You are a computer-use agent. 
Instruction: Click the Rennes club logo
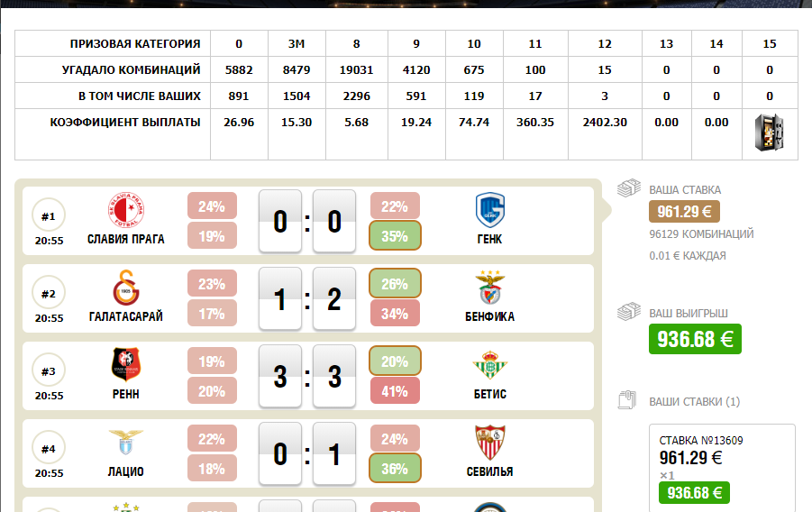point(124,366)
